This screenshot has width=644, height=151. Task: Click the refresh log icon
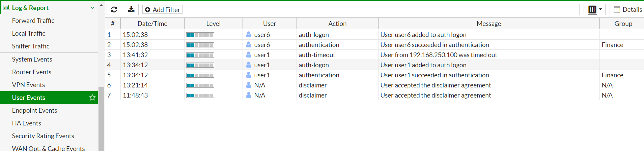[114, 9]
